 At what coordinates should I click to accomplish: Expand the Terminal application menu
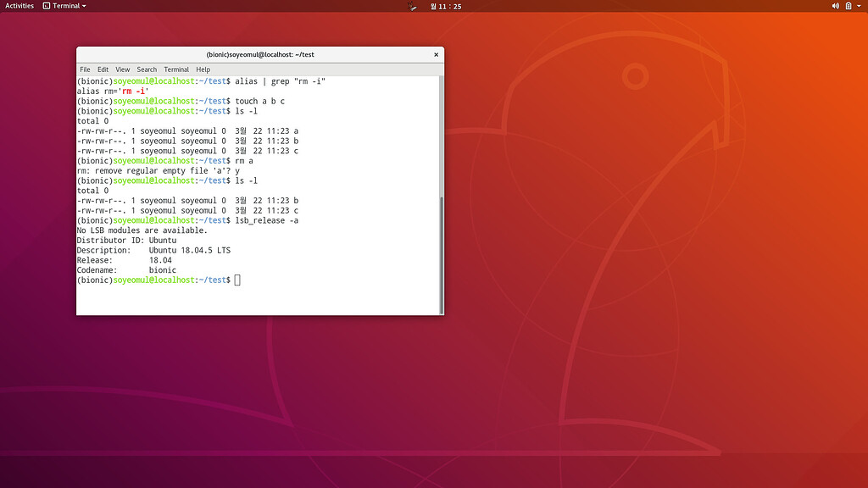(66, 6)
